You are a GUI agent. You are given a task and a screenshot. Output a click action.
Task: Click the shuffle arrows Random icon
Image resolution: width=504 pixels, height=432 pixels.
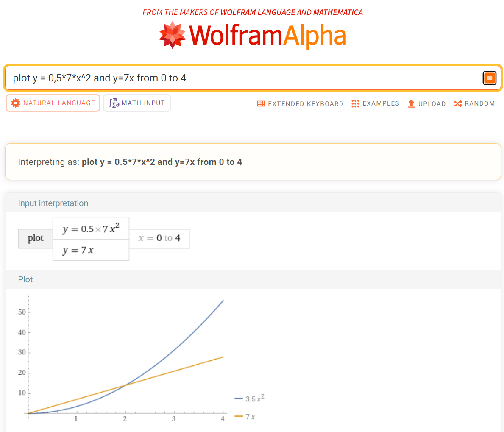coord(458,103)
